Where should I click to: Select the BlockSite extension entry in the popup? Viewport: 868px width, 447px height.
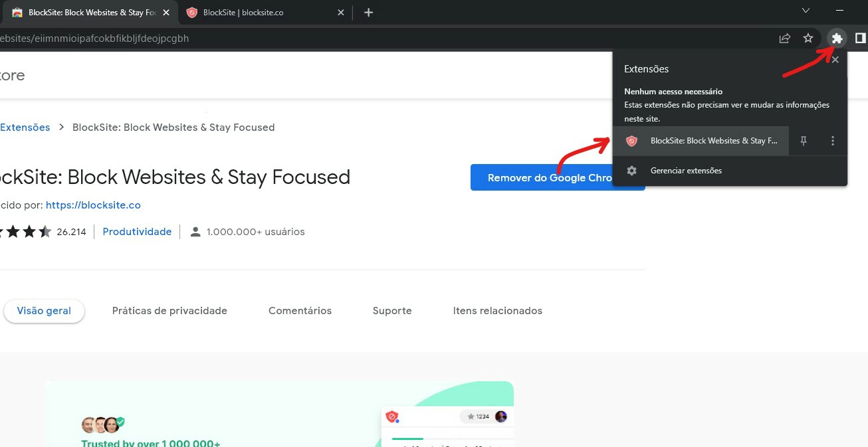pos(701,141)
